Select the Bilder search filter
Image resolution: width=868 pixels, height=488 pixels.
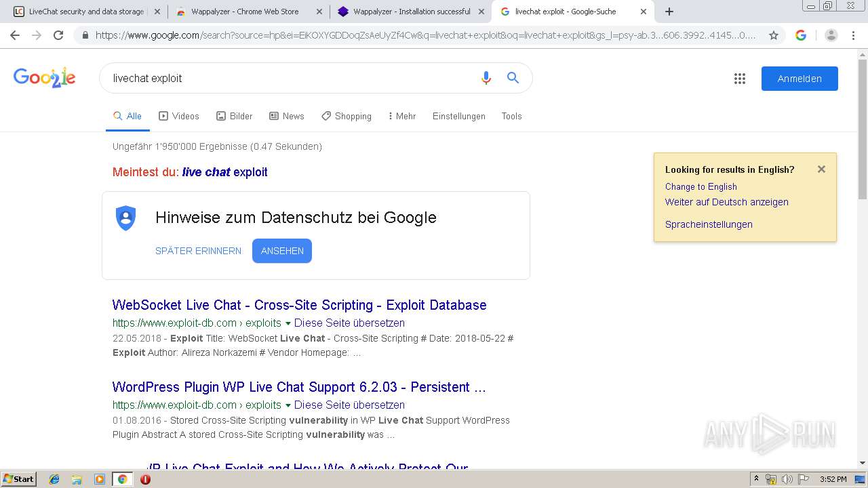click(x=235, y=117)
